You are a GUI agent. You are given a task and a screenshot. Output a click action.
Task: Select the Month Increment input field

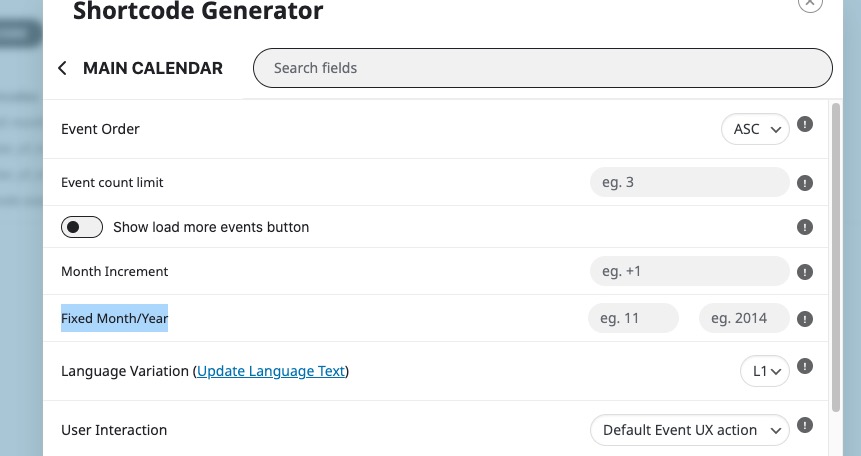point(690,271)
